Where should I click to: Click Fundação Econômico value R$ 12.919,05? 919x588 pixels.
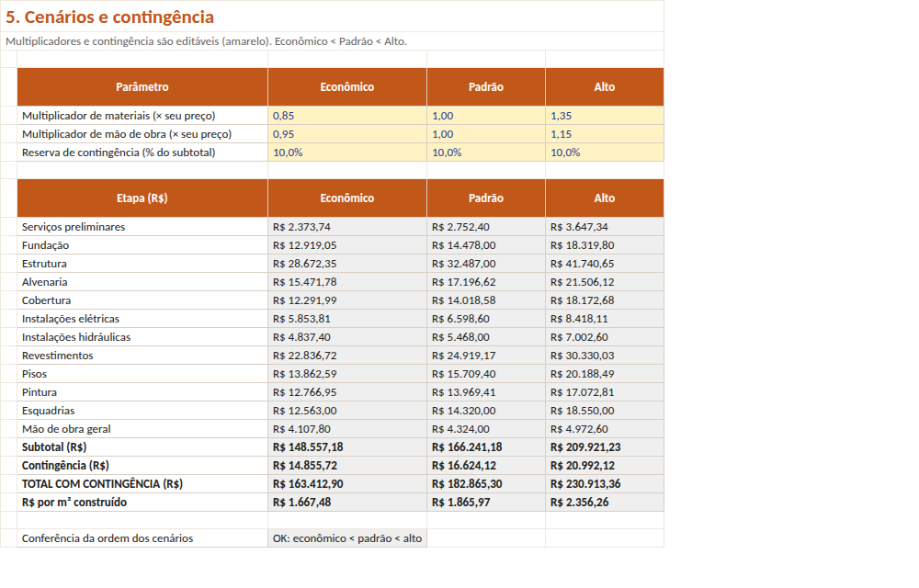click(x=347, y=244)
